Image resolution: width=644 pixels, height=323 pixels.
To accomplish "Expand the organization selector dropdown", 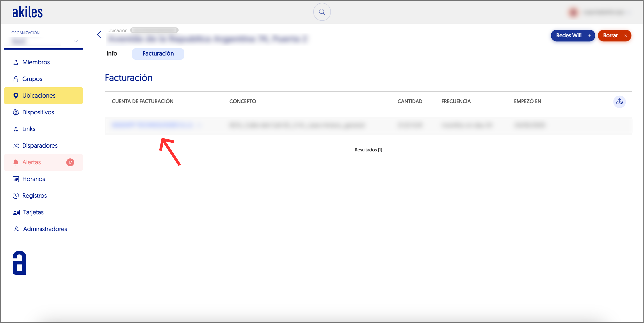I will coord(76,41).
